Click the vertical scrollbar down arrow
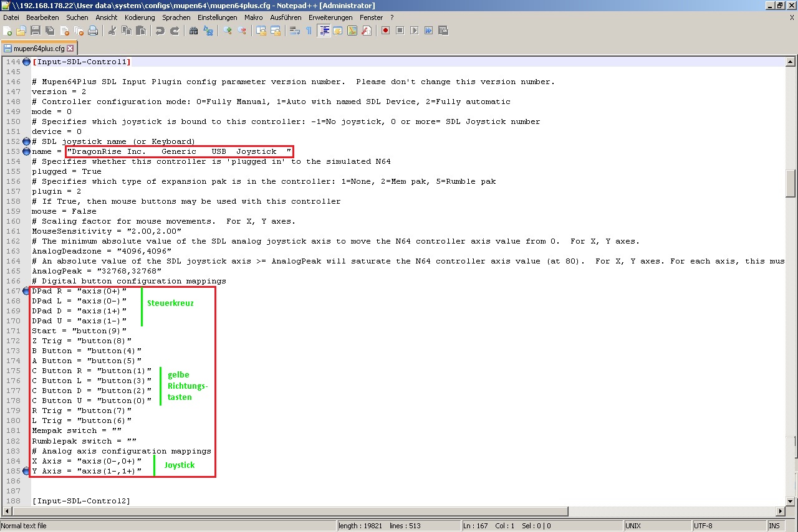The height and width of the screenshot is (532, 798). pyautogui.click(x=791, y=501)
